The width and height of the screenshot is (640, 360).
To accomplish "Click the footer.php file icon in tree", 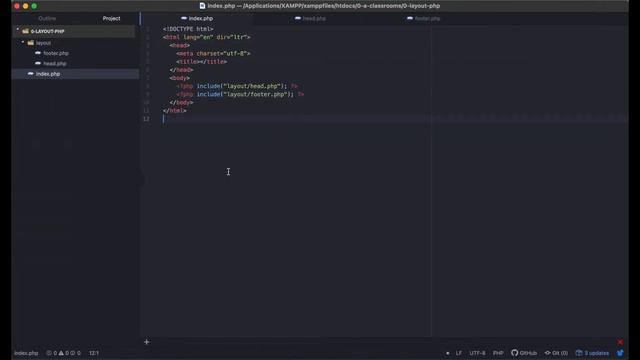I will pos(38,53).
